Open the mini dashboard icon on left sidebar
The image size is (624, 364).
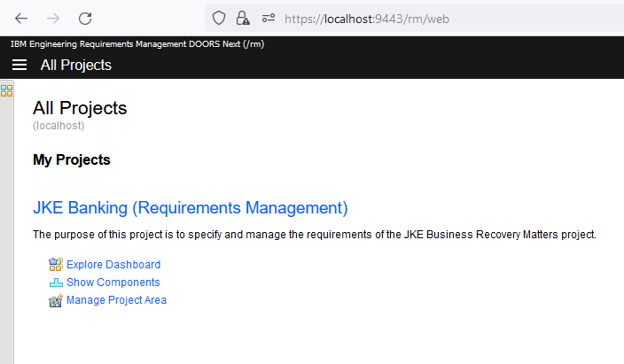tap(6, 90)
